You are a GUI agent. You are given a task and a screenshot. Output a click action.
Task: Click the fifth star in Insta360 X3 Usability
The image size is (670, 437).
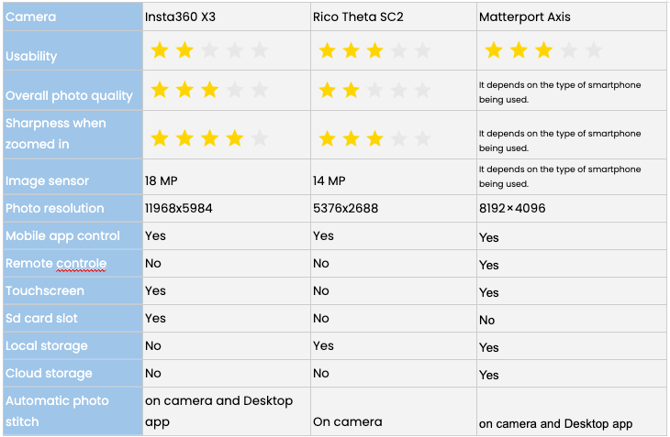tap(259, 51)
